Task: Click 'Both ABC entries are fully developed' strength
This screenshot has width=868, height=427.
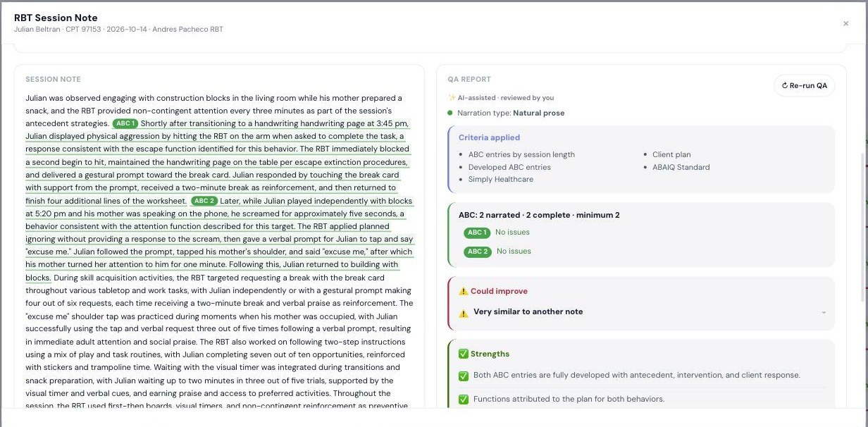Action: pyautogui.click(x=637, y=376)
